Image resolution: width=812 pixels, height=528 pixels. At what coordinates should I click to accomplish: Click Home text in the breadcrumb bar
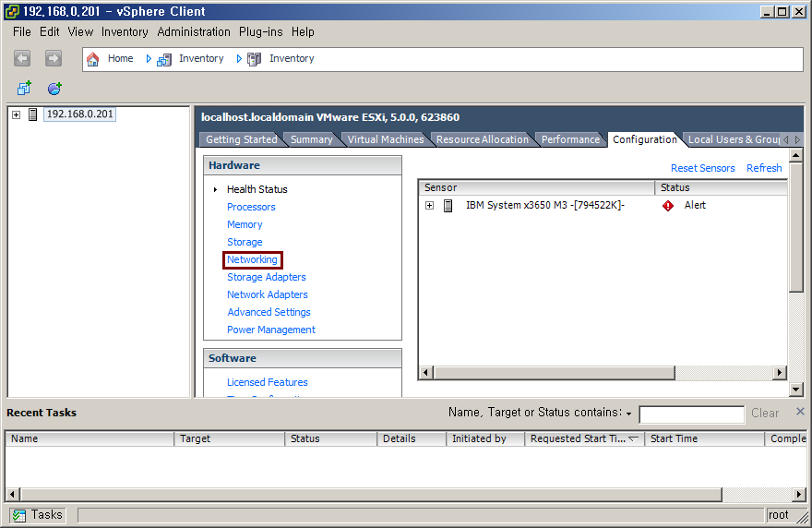(120, 58)
